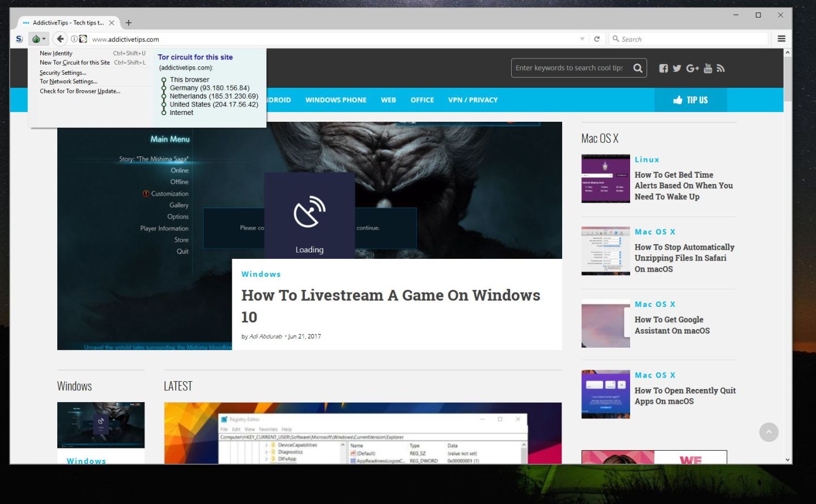Open the WEB navigation item
This screenshot has height=504, width=816.
point(389,100)
